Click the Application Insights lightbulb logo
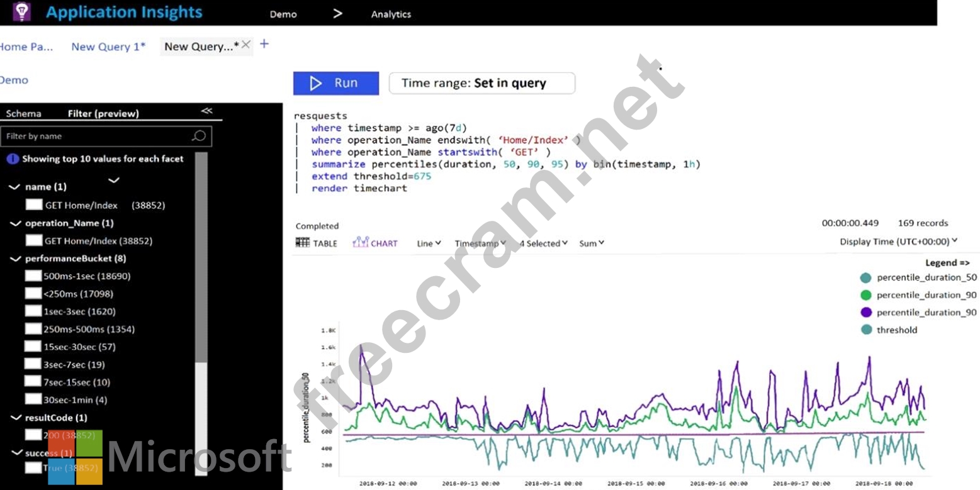The width and height of the screenshot is (980, 490). [21, 12]
